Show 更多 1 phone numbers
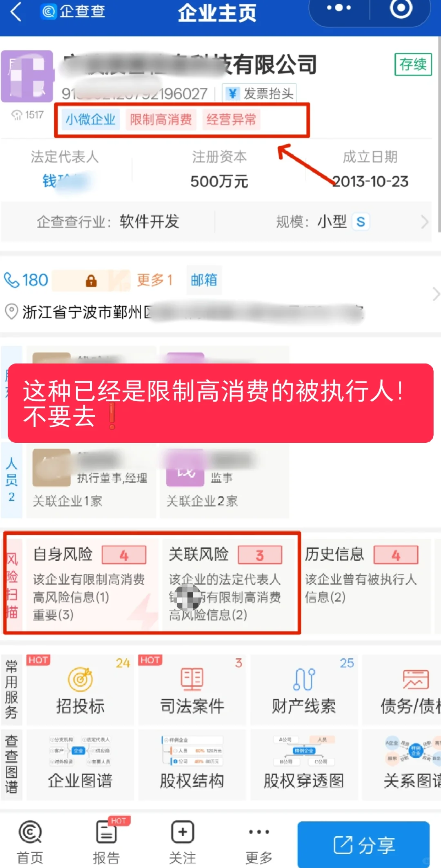The width and height of the screenshot is (441, 868). pyautogui.click(x=154, y=280)
